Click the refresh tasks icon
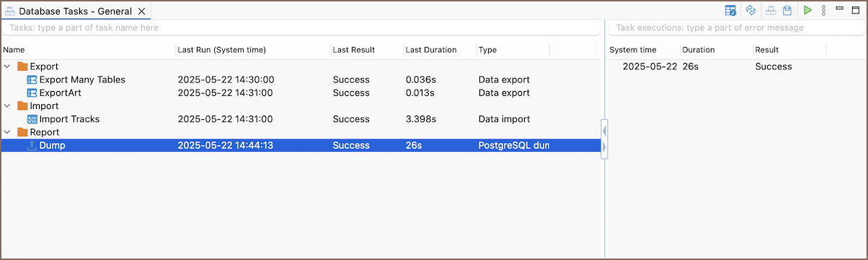Image resolution: width=868 pixels, height=260 pixels. [x=750, y=10]
